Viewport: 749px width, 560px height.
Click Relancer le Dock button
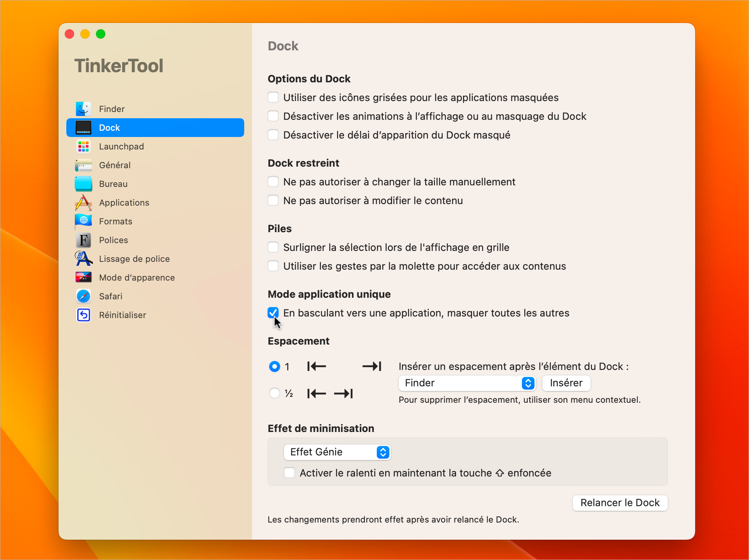pos(620,503)
